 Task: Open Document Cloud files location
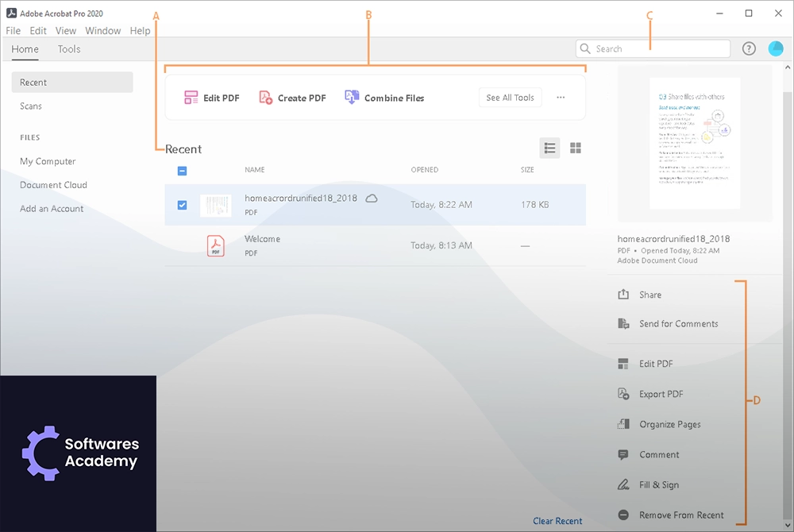(53, 185)
